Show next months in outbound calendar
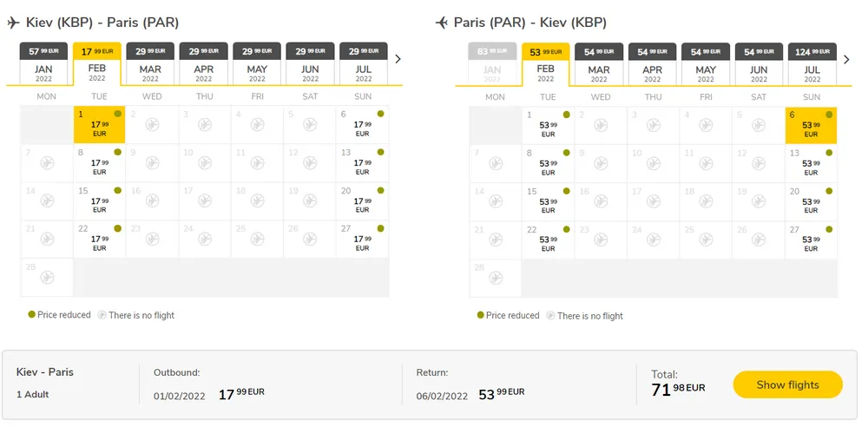Viewport: 868px width, 427px height. (x=398, y=60)
